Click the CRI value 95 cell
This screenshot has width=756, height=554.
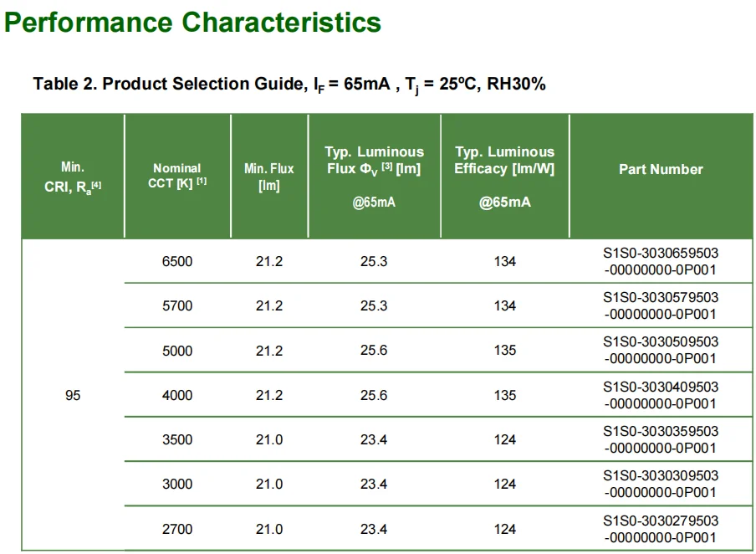click(73, 395)
